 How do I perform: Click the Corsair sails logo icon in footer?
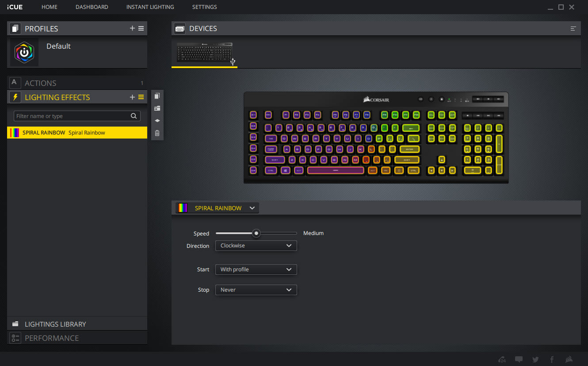click(x=569, y=359)
